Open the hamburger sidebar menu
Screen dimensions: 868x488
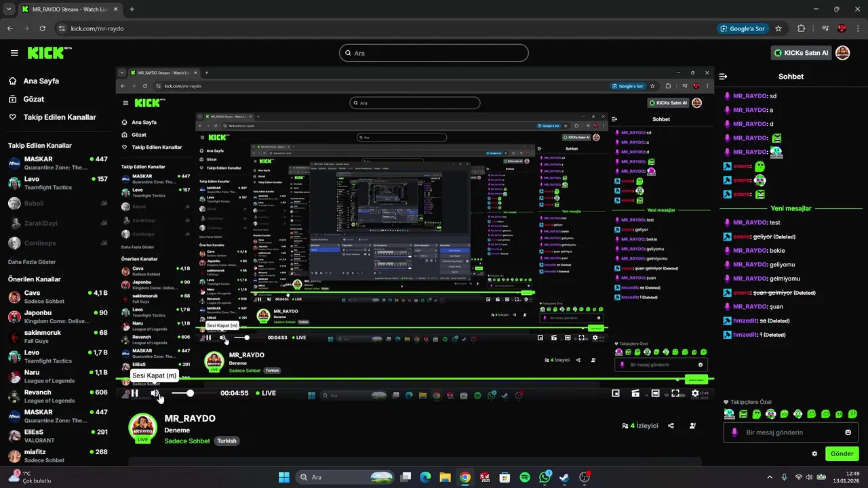(x=14, y=53)
